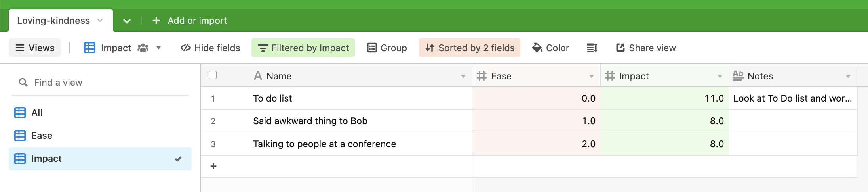Viewport: 868px width, 192px height.
Task: Click the add row plus icon
Action: pyautogui.click(x=213, y=166)
